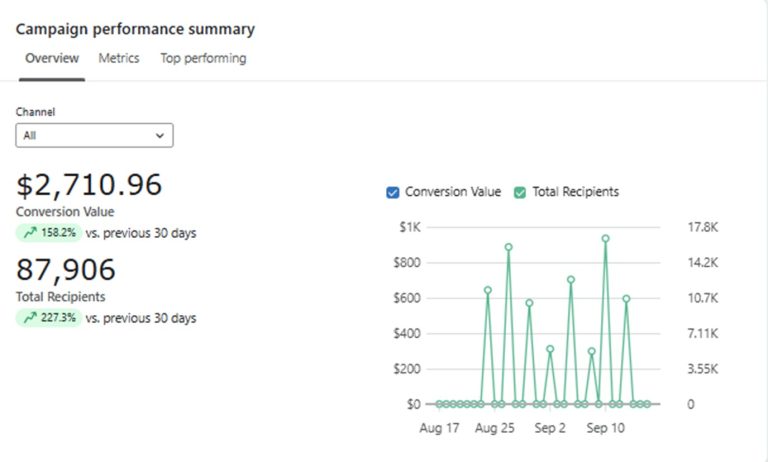Viewport: 768px width, 462px height.
Task: Click the leftmost data point on the chart
Action: coord(439,404)
